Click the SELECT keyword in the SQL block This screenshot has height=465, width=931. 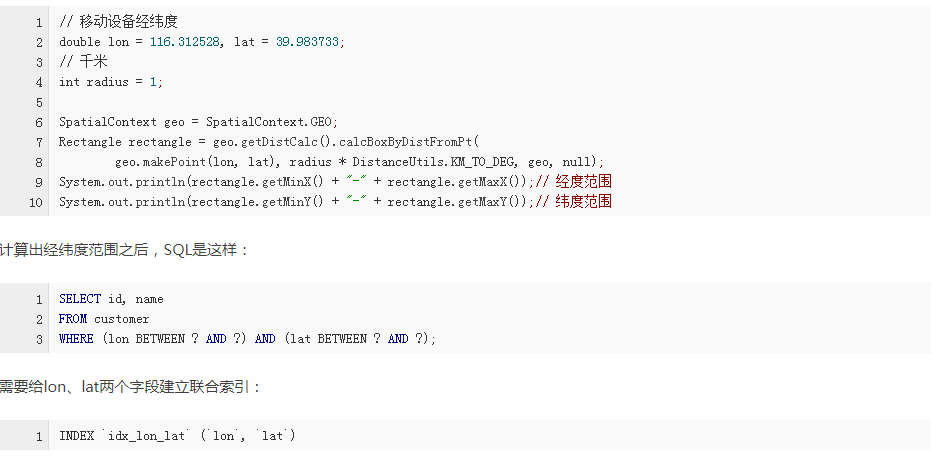coord(80,299)
